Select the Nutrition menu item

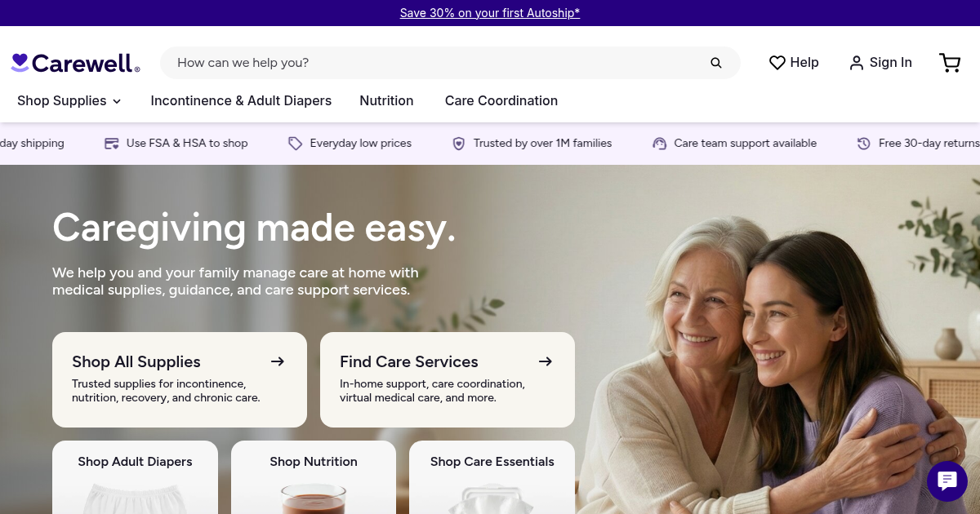(386, 101)
